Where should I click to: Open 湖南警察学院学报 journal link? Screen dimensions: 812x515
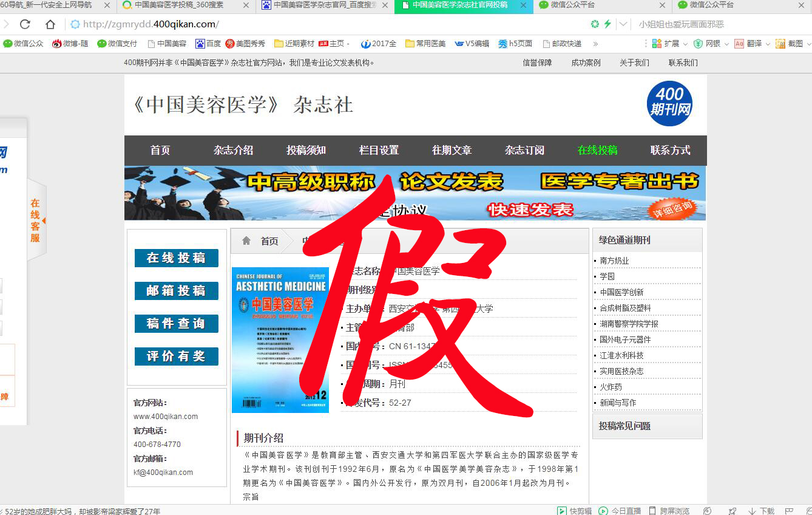point(629,324)
